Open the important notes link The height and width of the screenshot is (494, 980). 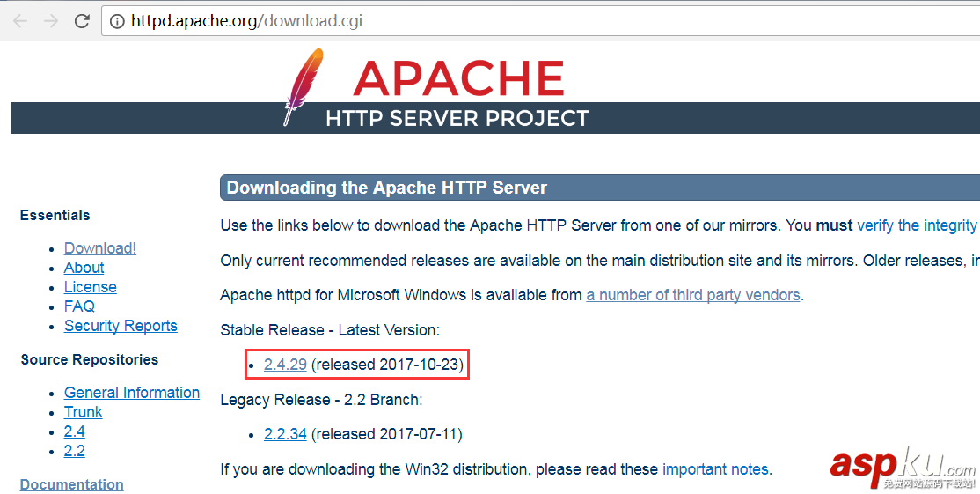pos(715,469)
